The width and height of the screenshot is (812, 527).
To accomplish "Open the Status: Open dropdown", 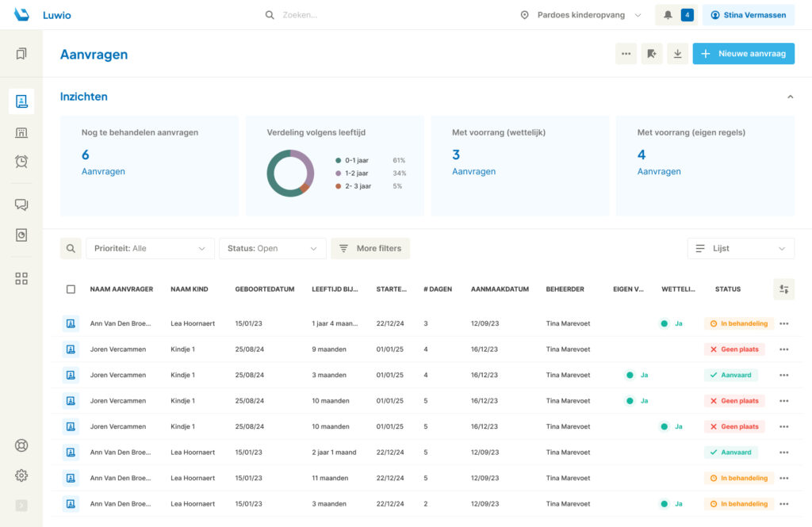I will (x=273, y=249).
